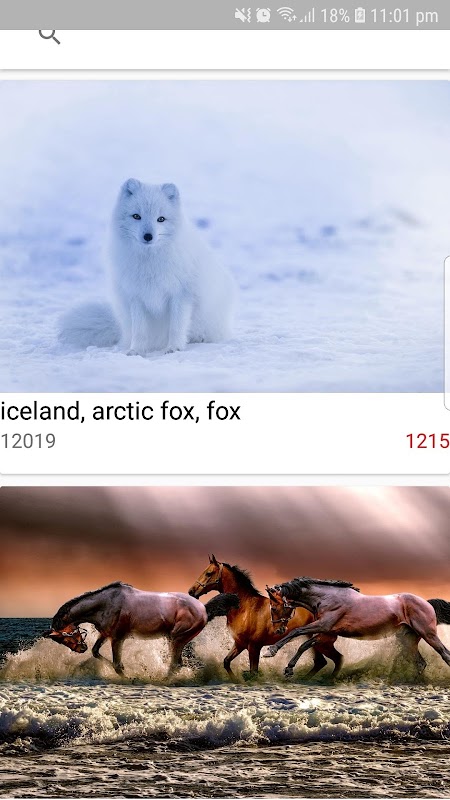Open the running horses photo
Image resolution: width=450 pixels, height=800 pixels.
[225, 642]
